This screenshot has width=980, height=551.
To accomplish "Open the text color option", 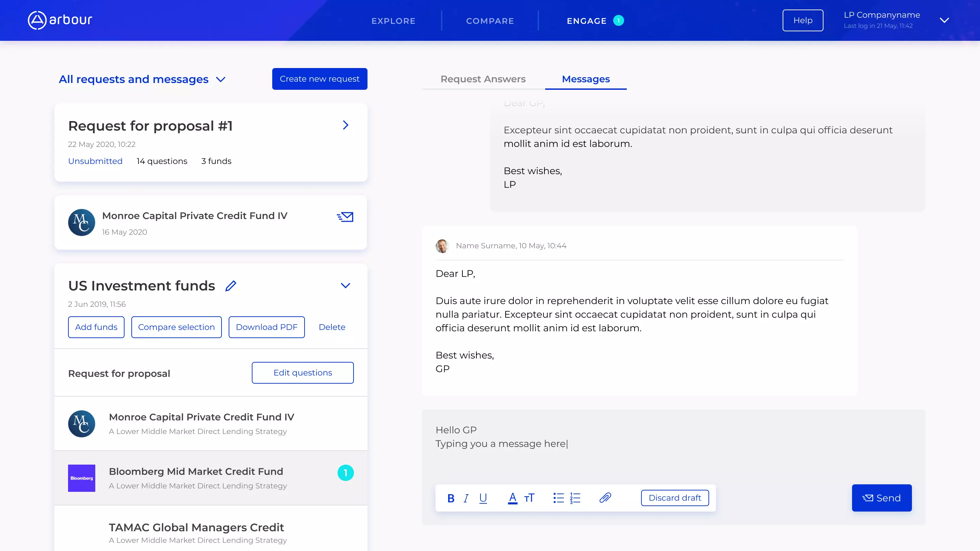I will [x=512, y=498].
